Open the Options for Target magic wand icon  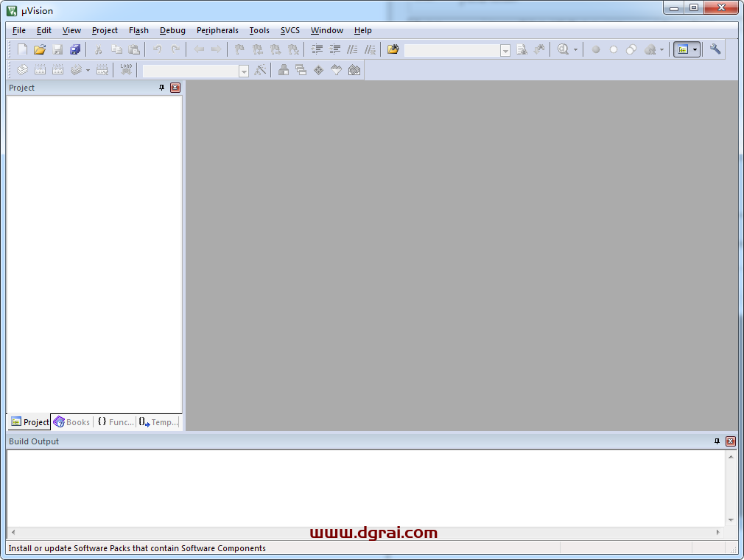(x=260, y=70)
